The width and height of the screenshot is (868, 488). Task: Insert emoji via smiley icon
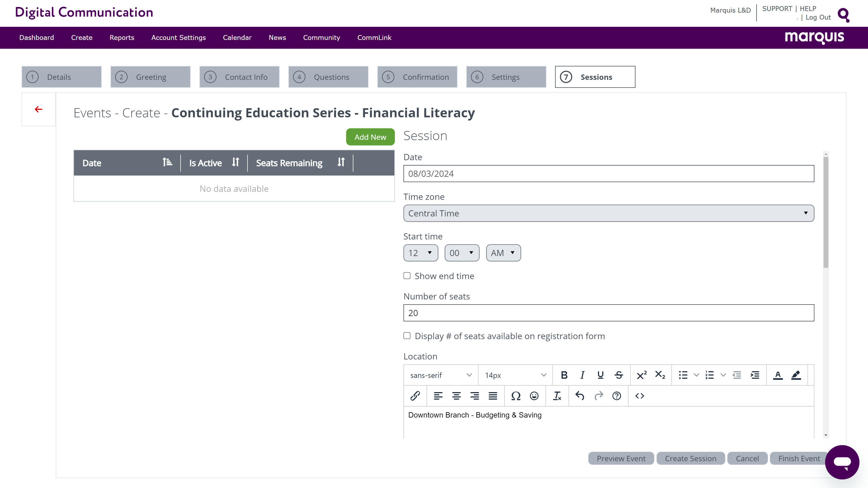[534, 396]
